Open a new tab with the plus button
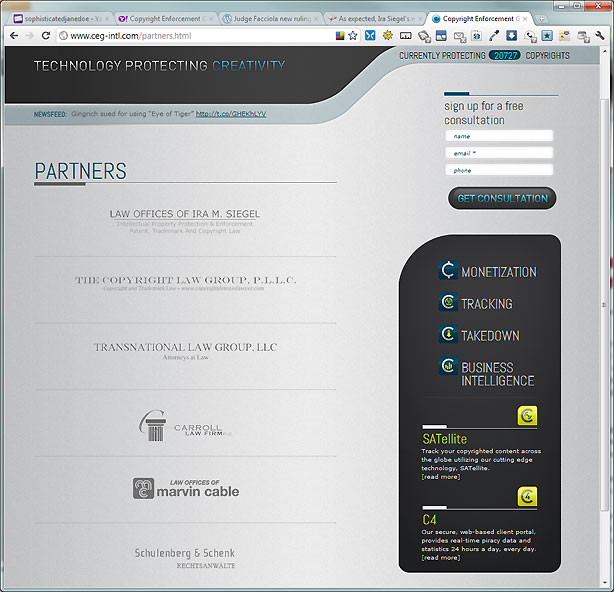The height and width of the screenshot is (592, 614). [542, 19]
